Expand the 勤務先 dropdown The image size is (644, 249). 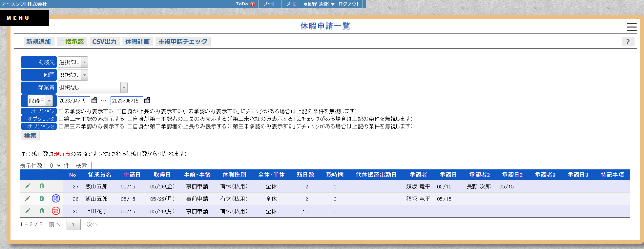click(84, 62)
